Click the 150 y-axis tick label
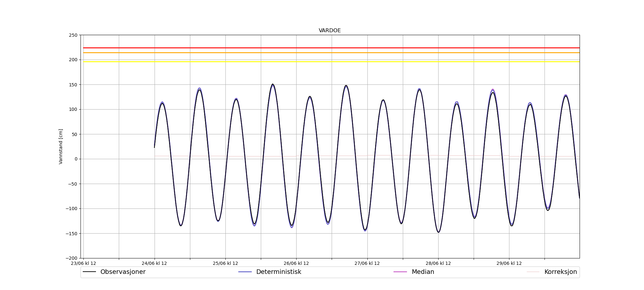Image resolution: width=644 pixels, height=290 pixels. click(x=73, y=85)
